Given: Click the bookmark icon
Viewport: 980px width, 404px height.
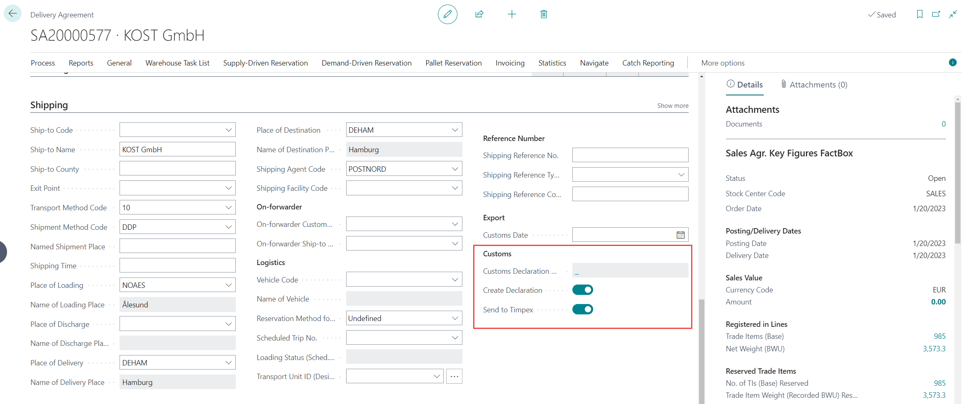Looking at the screenshot, I should pyautogui.click(x=919, y=15).
